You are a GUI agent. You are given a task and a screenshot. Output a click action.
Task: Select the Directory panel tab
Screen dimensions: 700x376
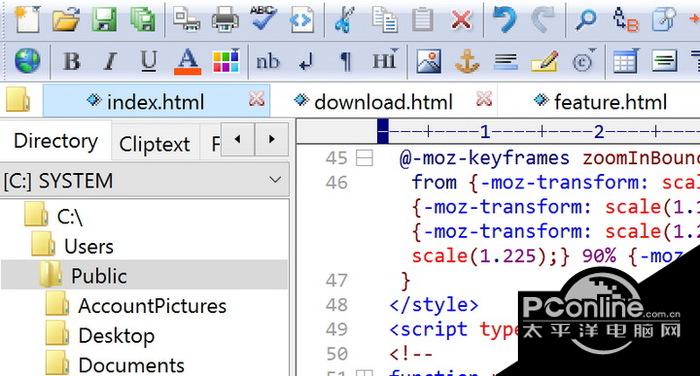(55, 141)
